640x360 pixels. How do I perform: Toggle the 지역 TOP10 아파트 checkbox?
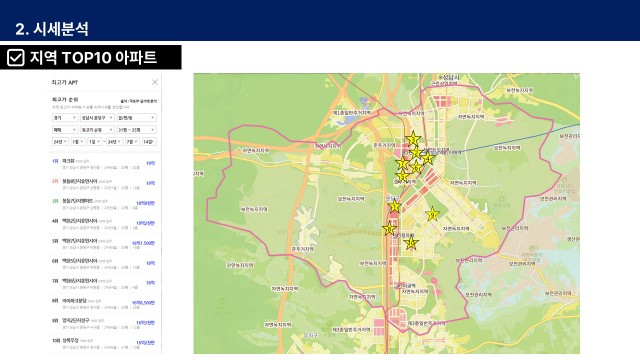[x=16, y=58]
